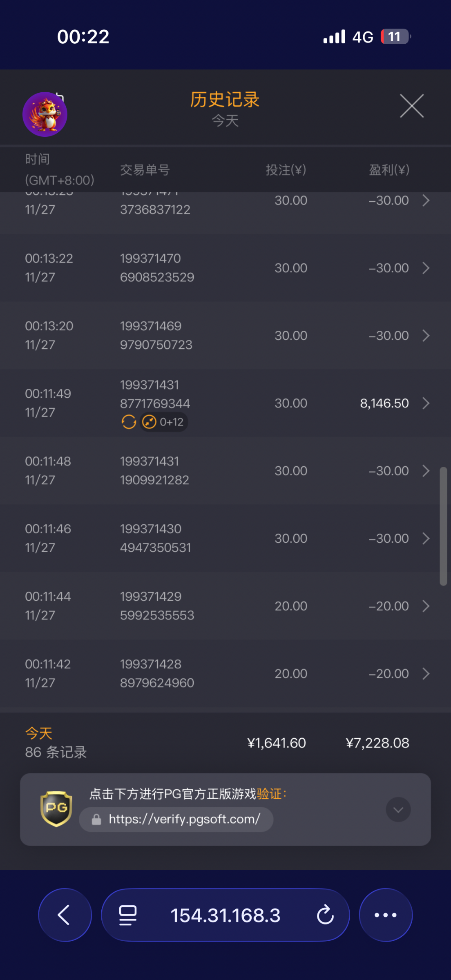Screen dimensions: 451x980
Task: Tap the orange 验证 verification text
Action: [x=269, y=794]
